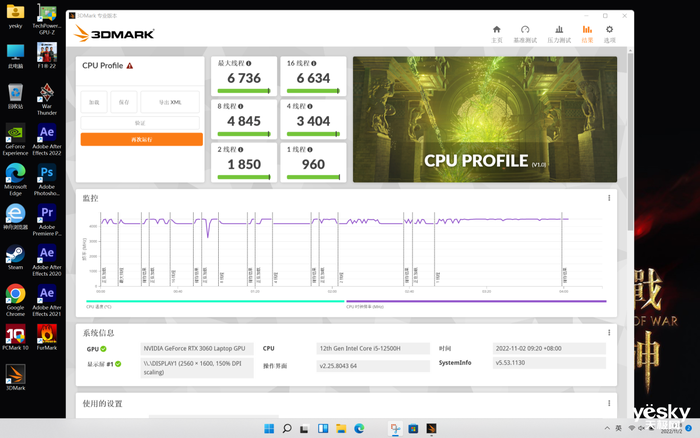
Task: Open the 监控 panel three-dot menu
Action: (609, 198)
